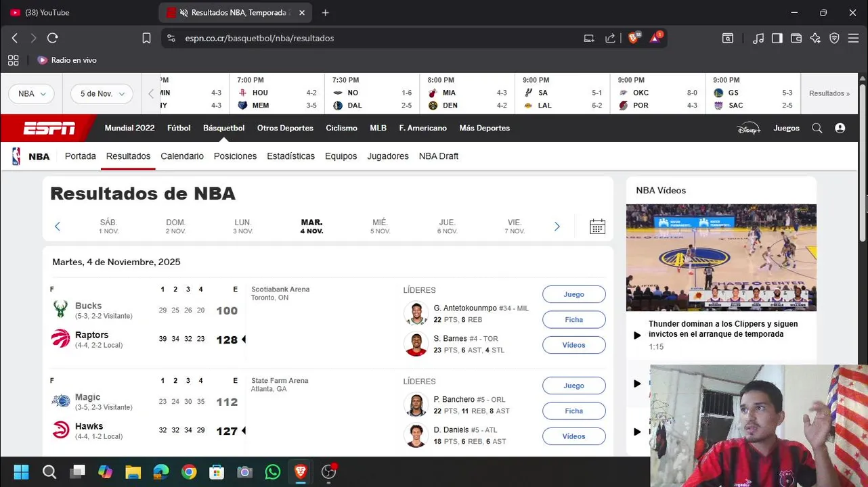Open the browser hamburger menu

coord(853,39)
